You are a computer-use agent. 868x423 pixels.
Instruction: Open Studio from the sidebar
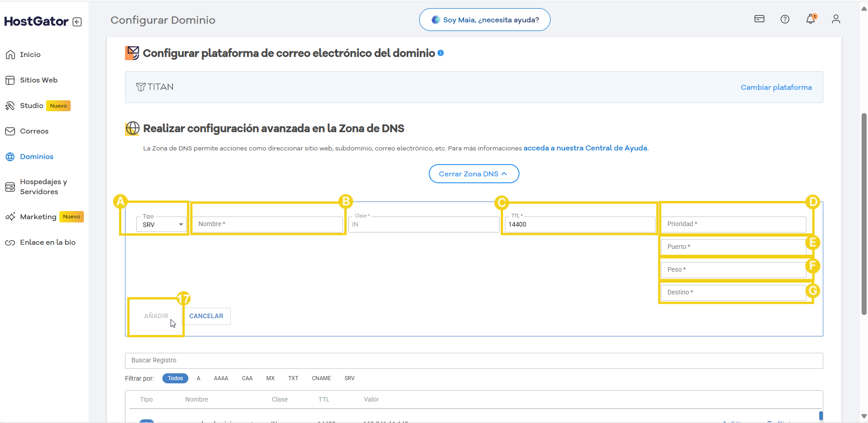pos(31,106)
